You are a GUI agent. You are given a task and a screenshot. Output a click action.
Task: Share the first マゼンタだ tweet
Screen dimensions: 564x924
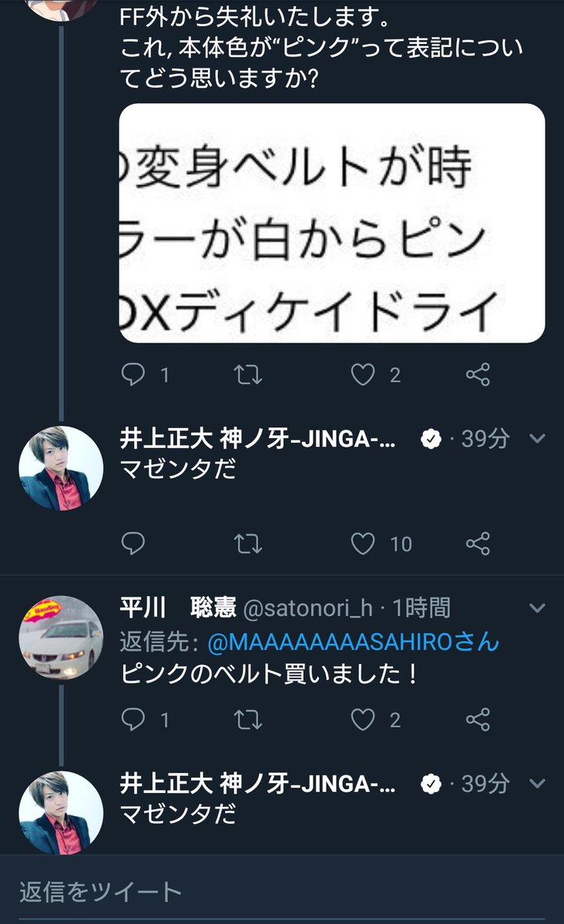(478, 544)
